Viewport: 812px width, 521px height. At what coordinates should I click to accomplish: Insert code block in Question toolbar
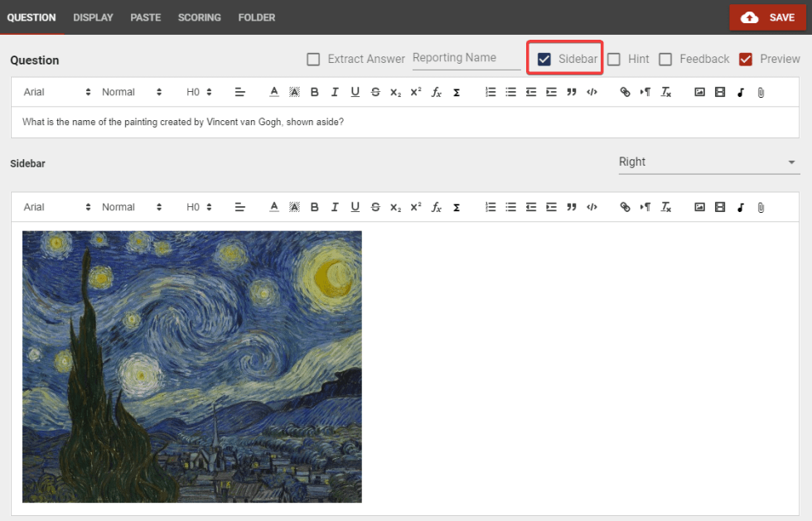click(592, 92)
